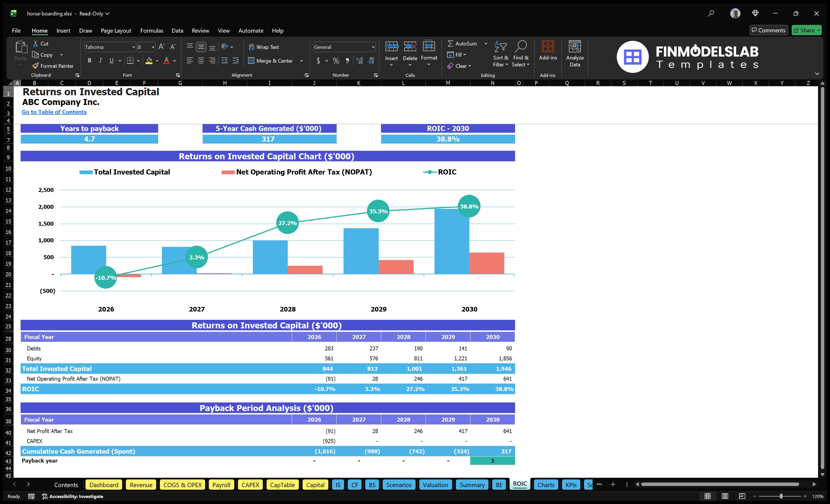The image size is (830, 504).
Task: Launch Analyze Data
Action: point(575,54)
